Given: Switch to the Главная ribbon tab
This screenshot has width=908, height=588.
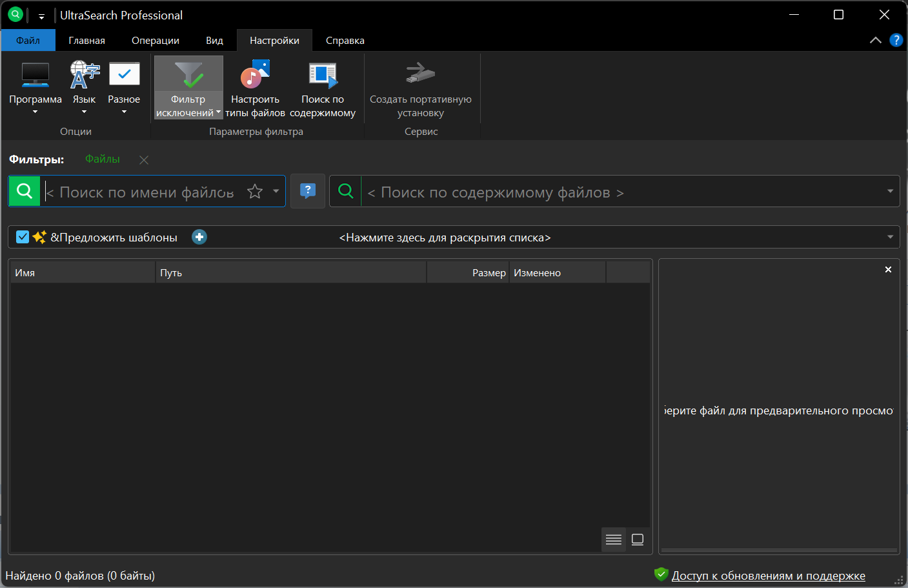Looking at the screenshot, I should tap(87, 40).
